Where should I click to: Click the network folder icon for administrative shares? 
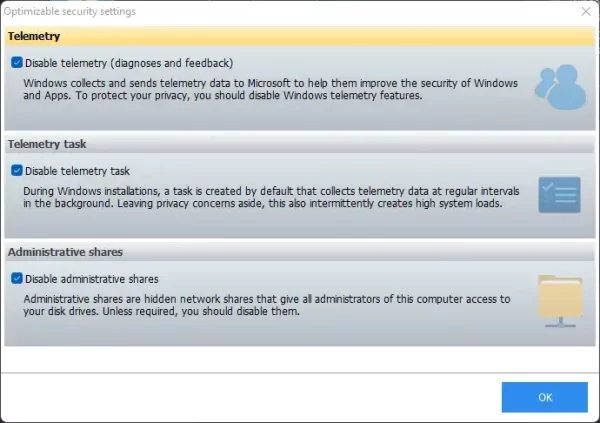[x=560, y=301]
